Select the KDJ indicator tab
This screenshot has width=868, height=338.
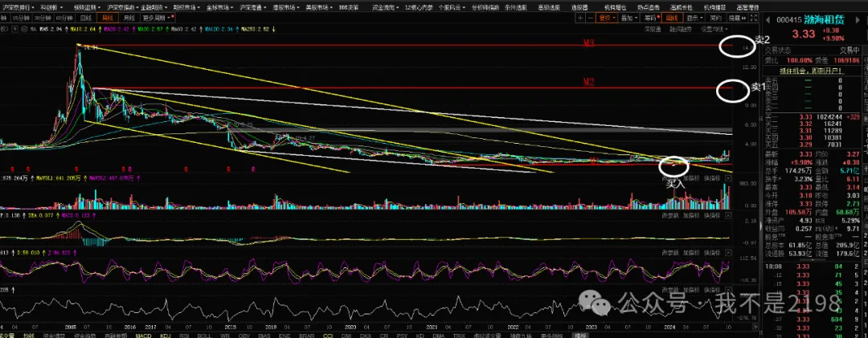pos(165,336)
